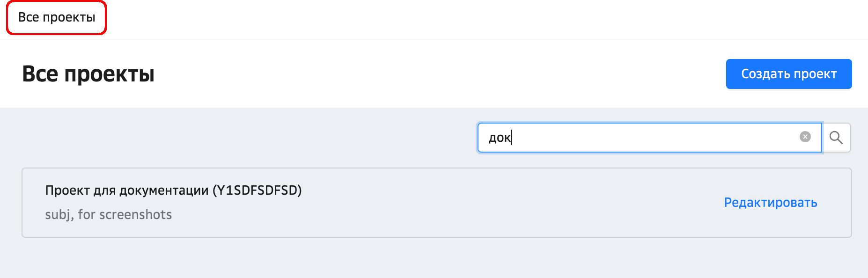Click the "subj, for screenshots" project description
868x278 pixels.
pyautogui.click(x=108, y=214)
